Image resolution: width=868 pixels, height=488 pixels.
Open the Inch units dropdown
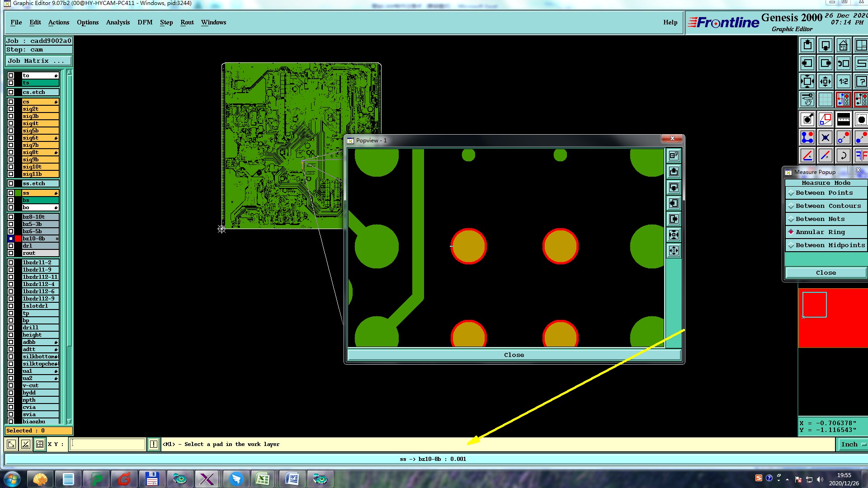point(852,444)
